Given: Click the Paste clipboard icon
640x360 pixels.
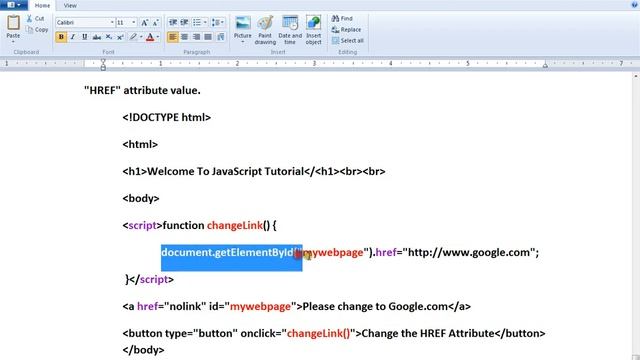Looking at the screenshot, I should tap(13, 23).
